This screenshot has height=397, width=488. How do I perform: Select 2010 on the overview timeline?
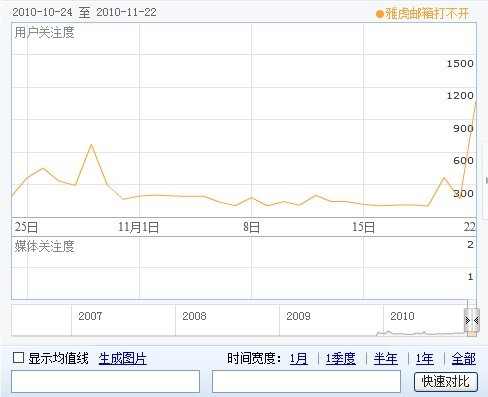(x=402, y=316)
